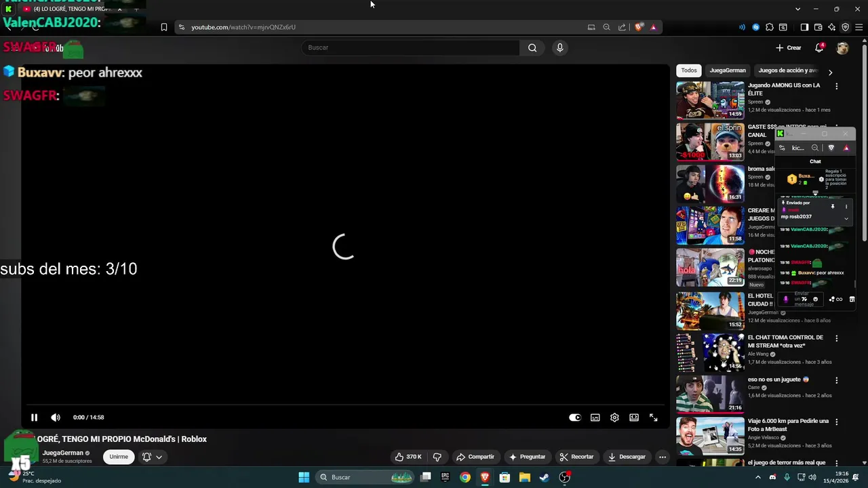Open Brave Shields lion icon
Viewport: 868px width, 488px height.
[638, 27]
